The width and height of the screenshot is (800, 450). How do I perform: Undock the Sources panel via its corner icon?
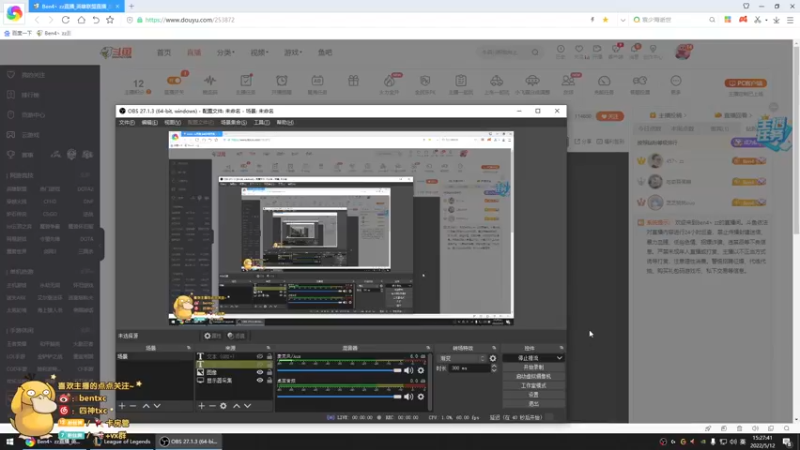click(268, 348)
